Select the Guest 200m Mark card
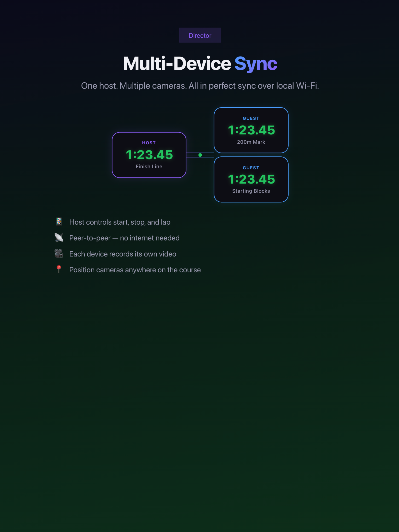This screenshot has height=532, width=399. (x=251, y=130)
